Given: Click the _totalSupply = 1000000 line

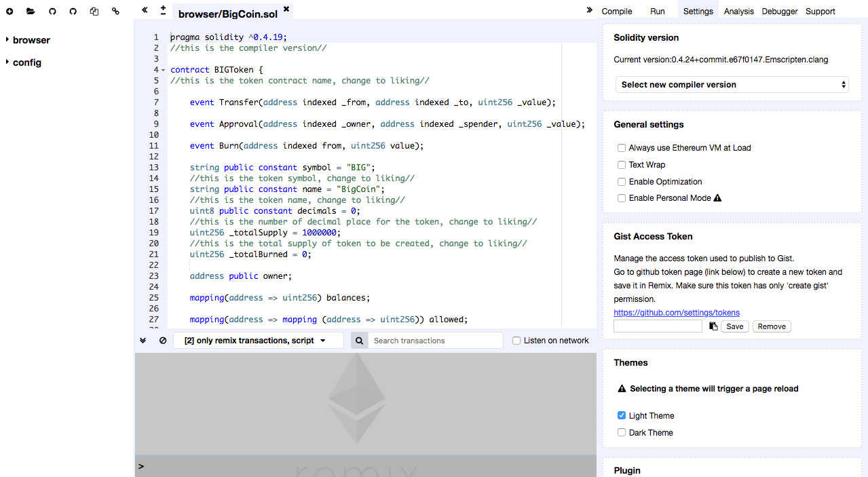Looking at the screenshot, I should coord(265,233).
